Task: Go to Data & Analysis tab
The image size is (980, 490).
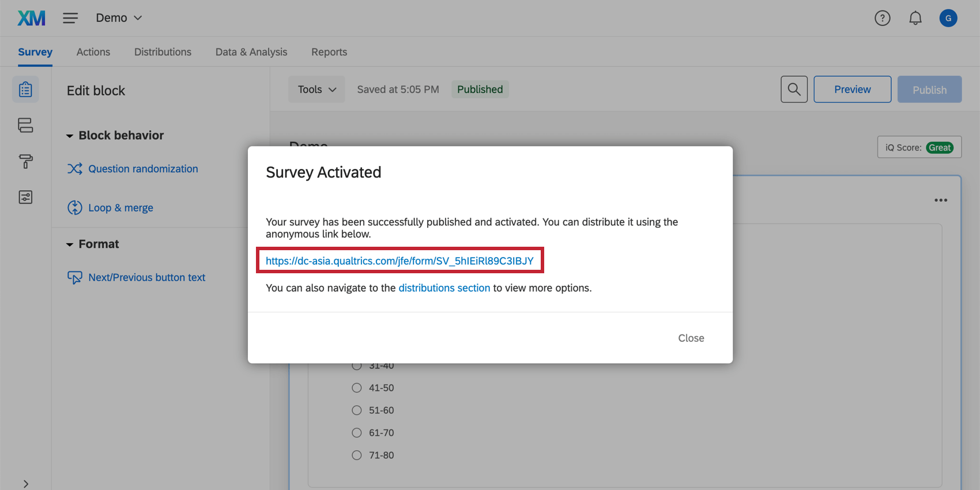Action: (251, 52)
